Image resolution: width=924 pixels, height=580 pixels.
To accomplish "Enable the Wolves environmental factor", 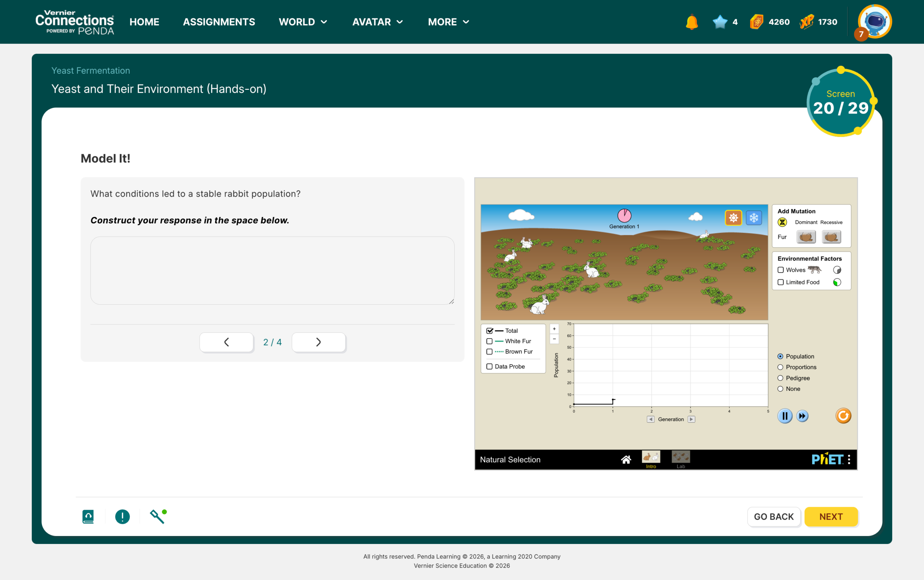I will (780, 270).
